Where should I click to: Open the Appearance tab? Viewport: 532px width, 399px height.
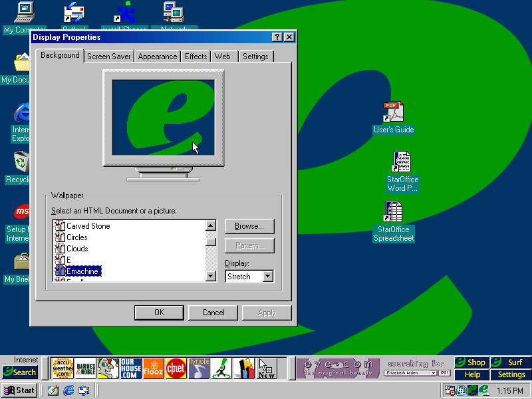click(158, 57)
